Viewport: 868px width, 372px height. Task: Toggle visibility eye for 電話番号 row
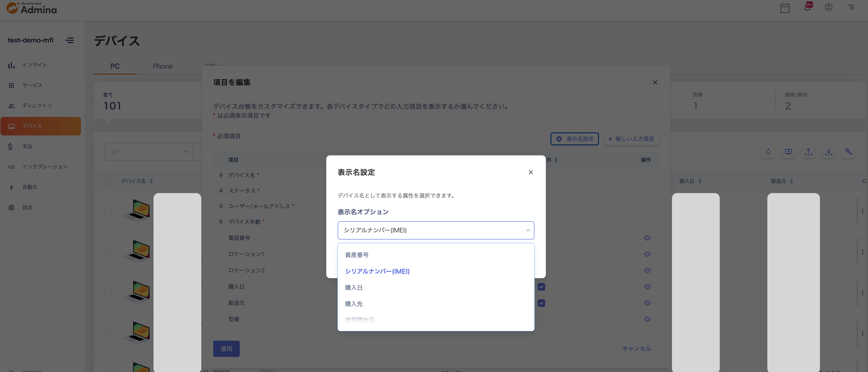pos(647,238)
